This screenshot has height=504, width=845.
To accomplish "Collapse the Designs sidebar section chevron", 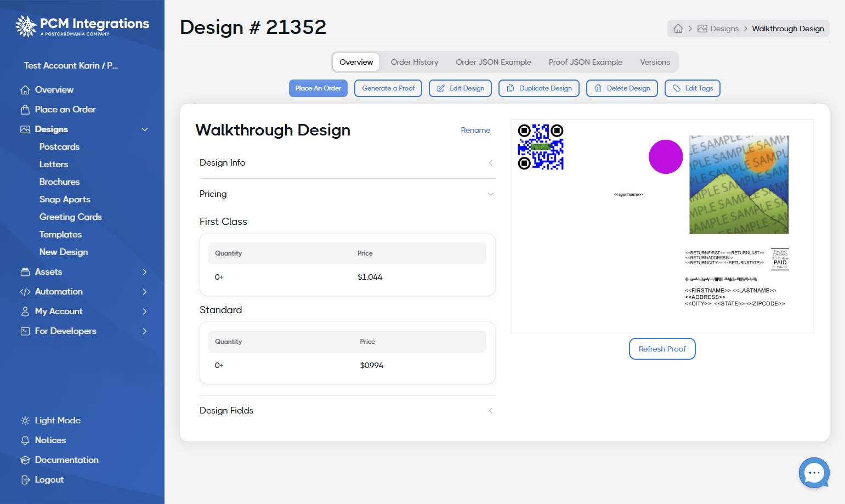I will (x=145, y=129).
